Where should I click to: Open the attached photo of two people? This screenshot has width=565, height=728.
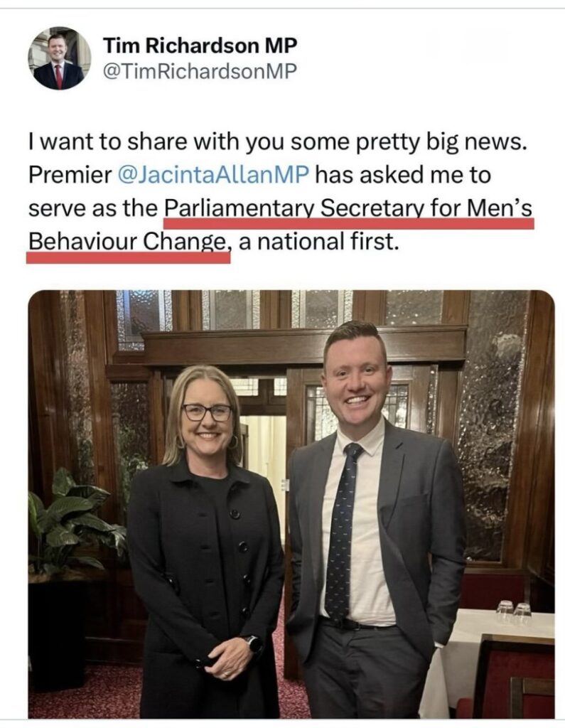[291, 504]
